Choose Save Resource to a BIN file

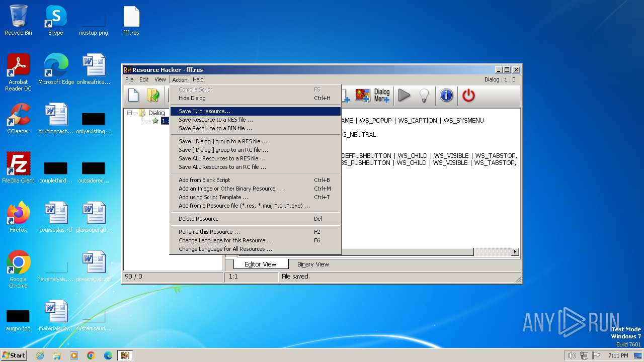[x=256, y=128]
